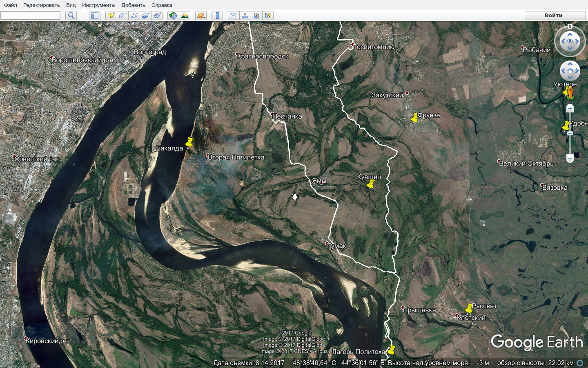Click the Краснослободск place label
This screenshot has width=588, height=368.
point(263,56)
